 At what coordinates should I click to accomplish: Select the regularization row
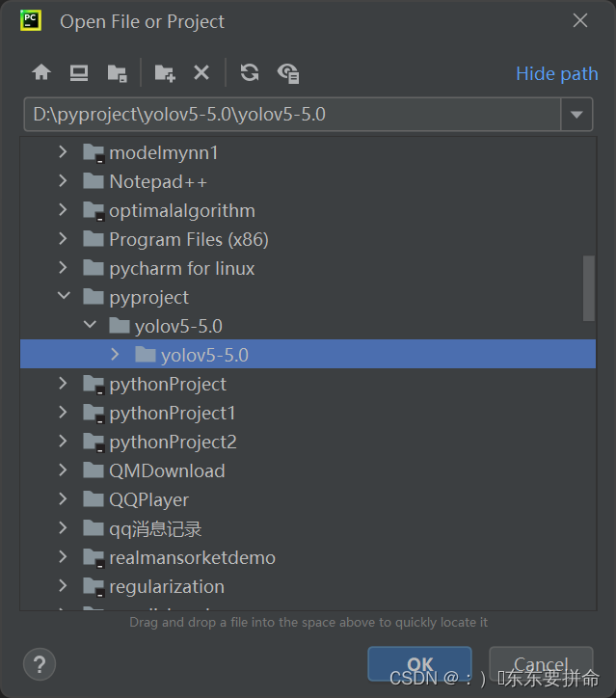[x=308, y=587]
